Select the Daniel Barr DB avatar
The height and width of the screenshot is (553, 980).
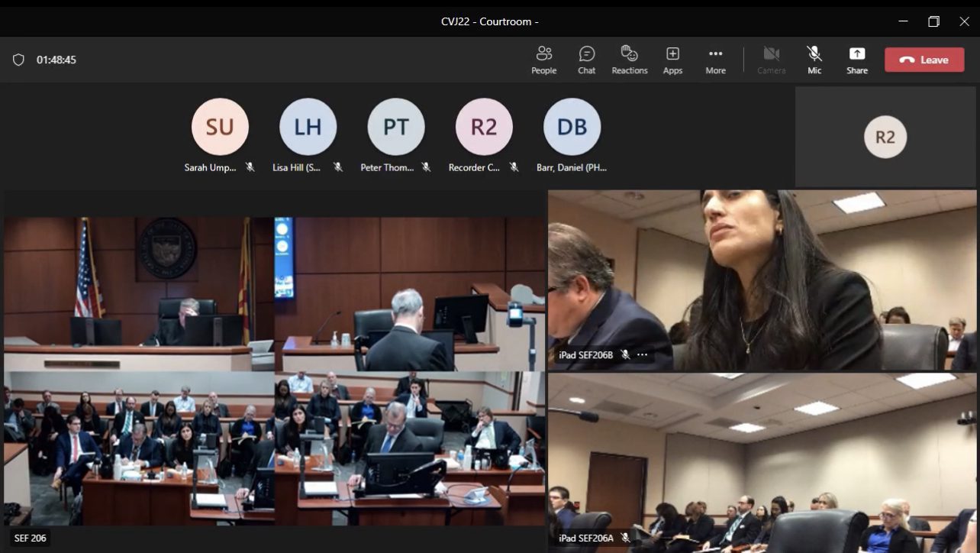pos(572,127)
